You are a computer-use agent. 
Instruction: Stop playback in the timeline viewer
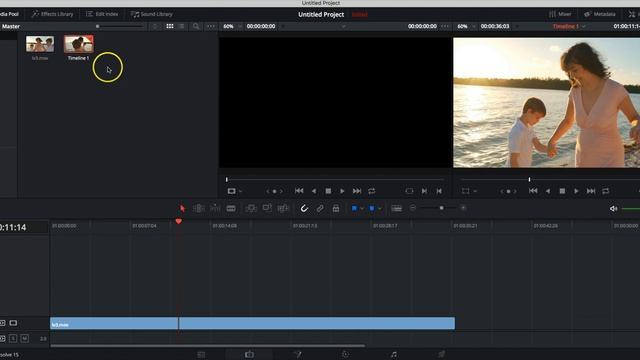[x=562, y=191]
